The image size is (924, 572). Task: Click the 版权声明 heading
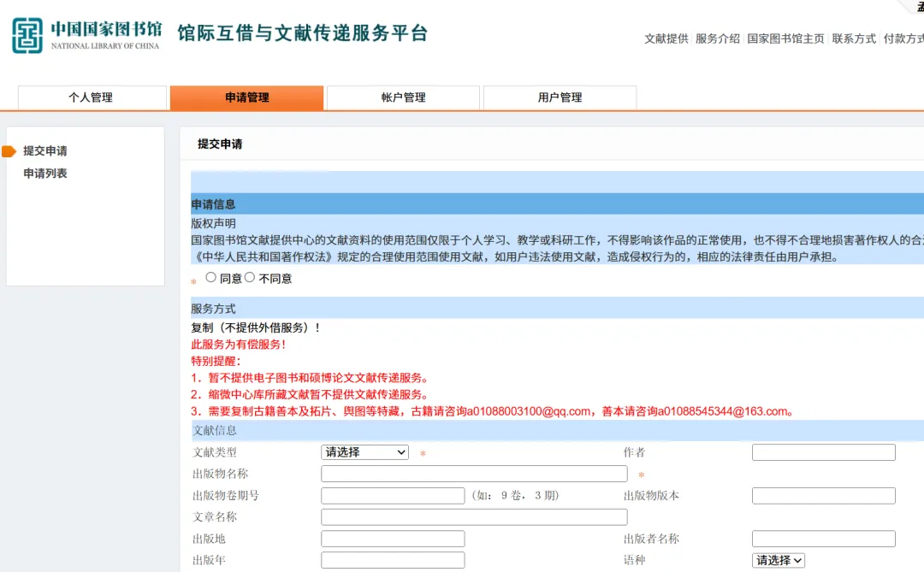click(x=213, y=223)
